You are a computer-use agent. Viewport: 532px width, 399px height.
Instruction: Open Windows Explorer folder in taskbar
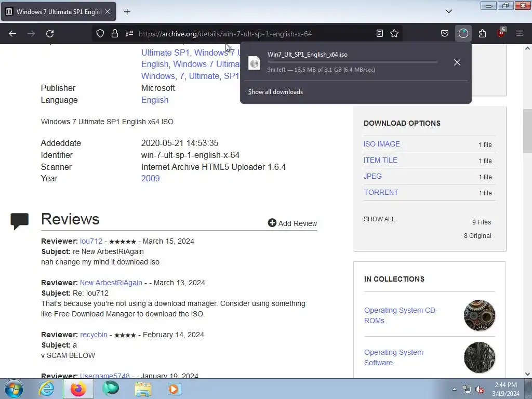click(x=143, y=389)
